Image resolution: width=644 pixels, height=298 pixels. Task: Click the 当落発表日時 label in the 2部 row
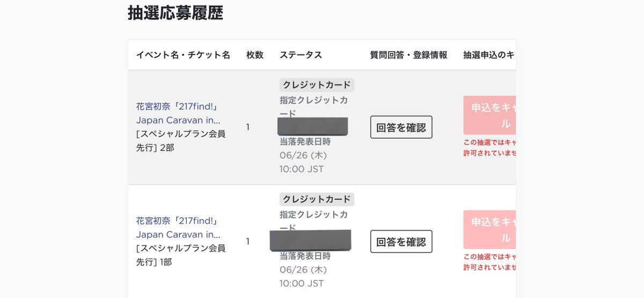(x=305, y=142)
